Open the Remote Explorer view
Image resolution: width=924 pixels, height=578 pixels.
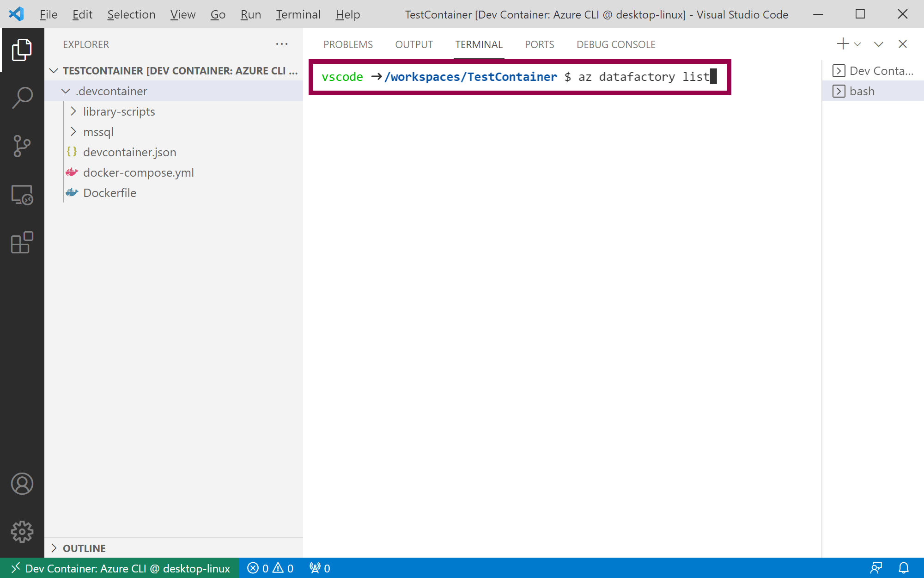coord(22,195)
